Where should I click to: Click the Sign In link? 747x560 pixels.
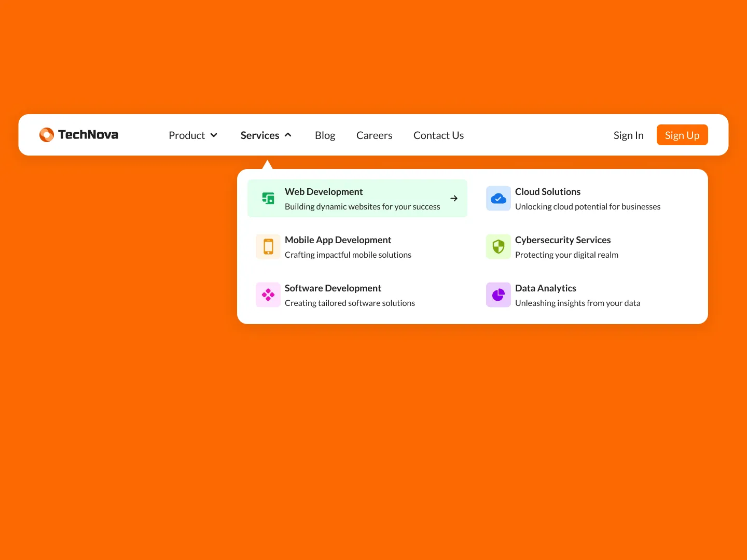(628, 135)
